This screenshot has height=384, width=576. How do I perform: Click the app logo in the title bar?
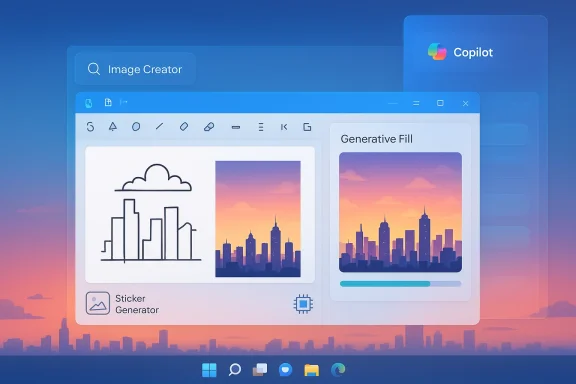coord(89,103)
